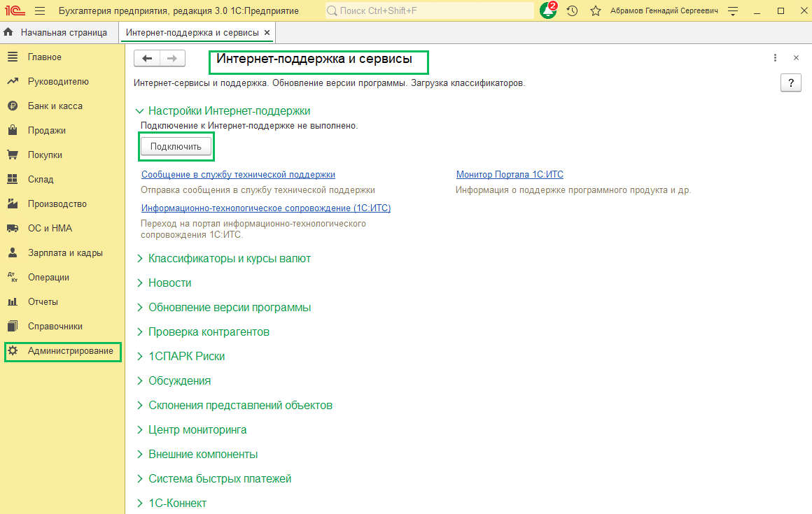Open help with the question mark button

(791, 83)
